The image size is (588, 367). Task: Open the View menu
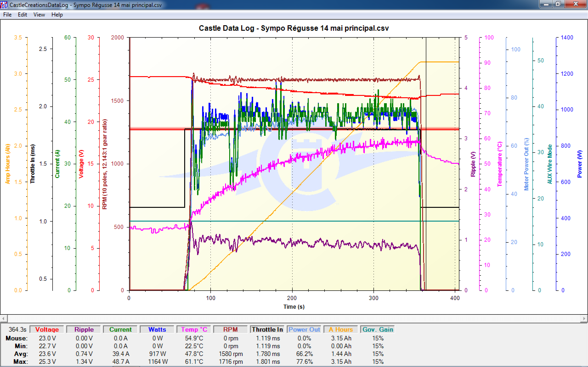[x=39, y=14]
